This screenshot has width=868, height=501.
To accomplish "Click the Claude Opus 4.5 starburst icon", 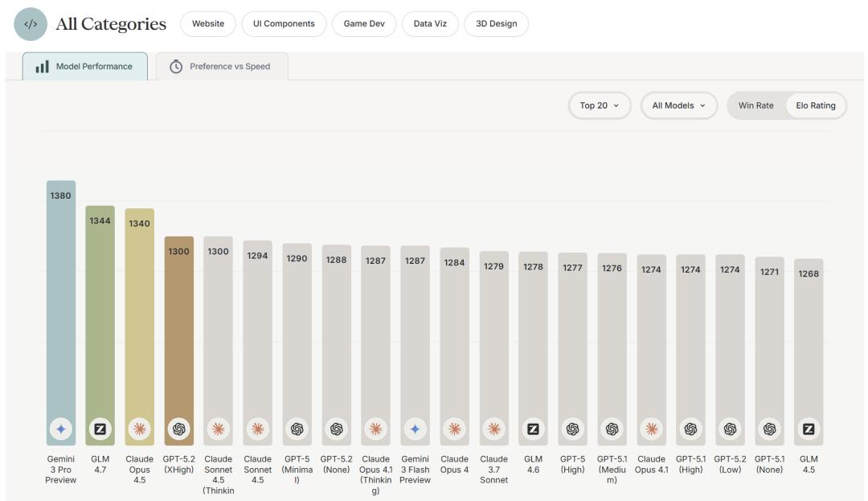I will point(140,429).
